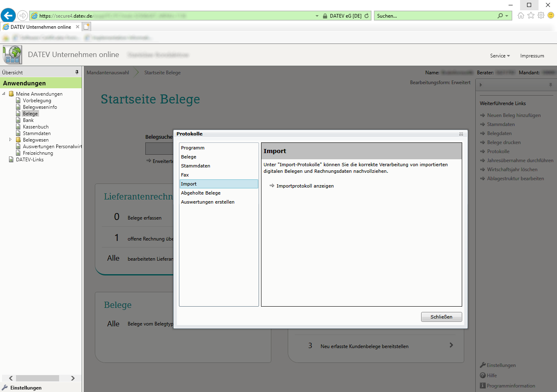
Task: Click chevron on Neu erfasste Kundenbelege row
Action: pos(451,345)
